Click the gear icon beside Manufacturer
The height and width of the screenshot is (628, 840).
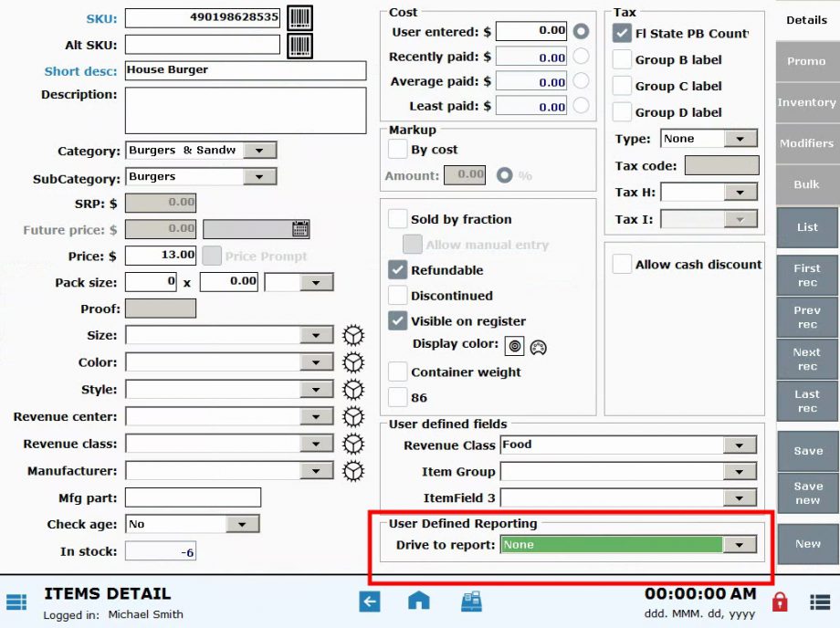(x=353, y=471)
